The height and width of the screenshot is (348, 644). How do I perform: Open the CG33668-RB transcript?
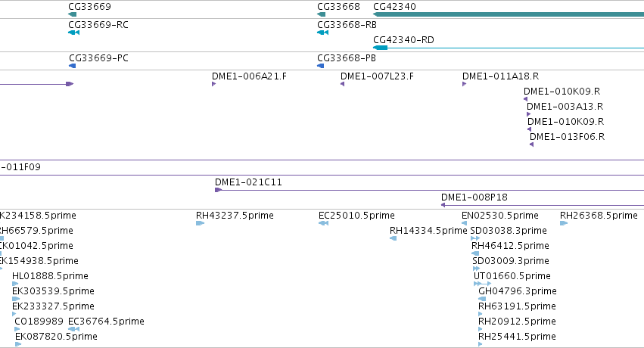coord(347,25)
